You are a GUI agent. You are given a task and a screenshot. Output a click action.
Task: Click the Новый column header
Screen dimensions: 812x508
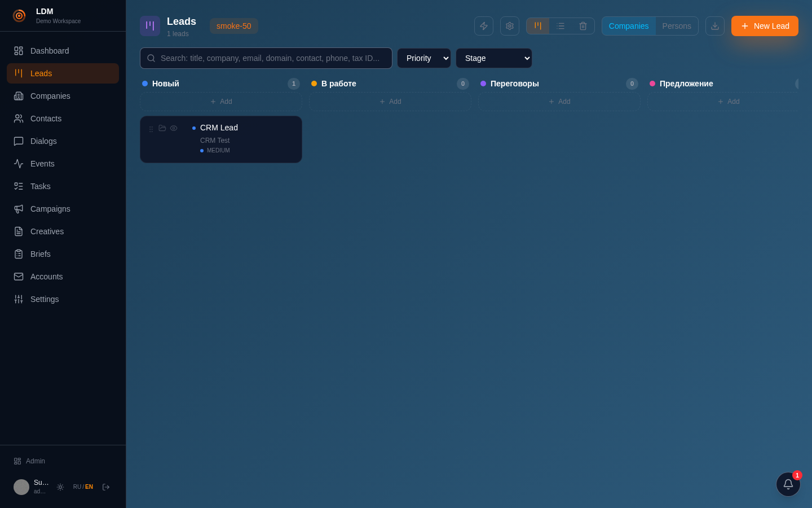tap(166, 84)
